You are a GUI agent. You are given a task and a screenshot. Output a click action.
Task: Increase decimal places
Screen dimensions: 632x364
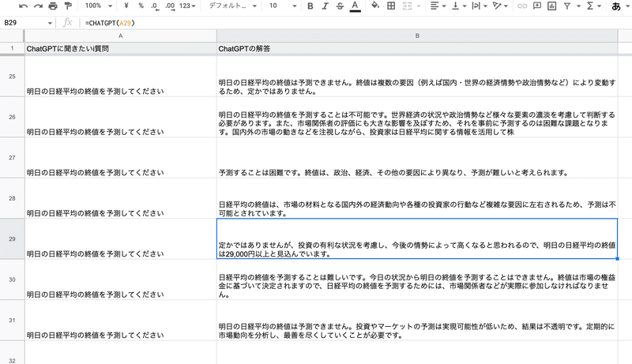[170, 6]
